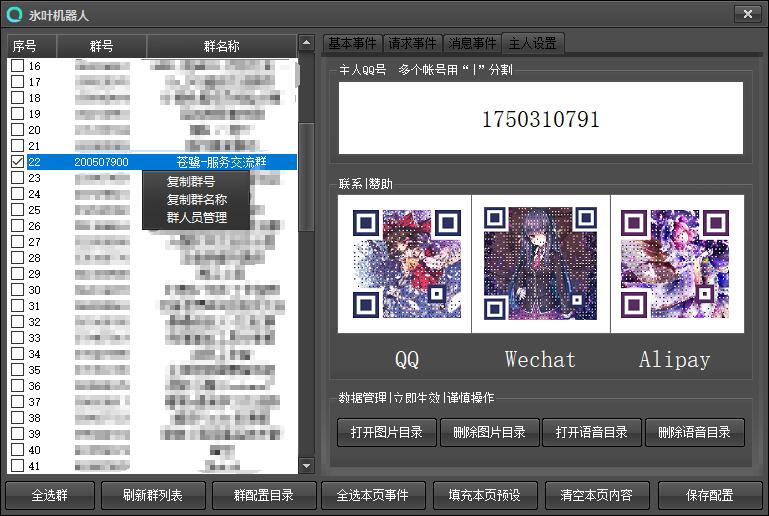Select the 主人设置 tab
The image size is (769, 516).
click(533, 43)
